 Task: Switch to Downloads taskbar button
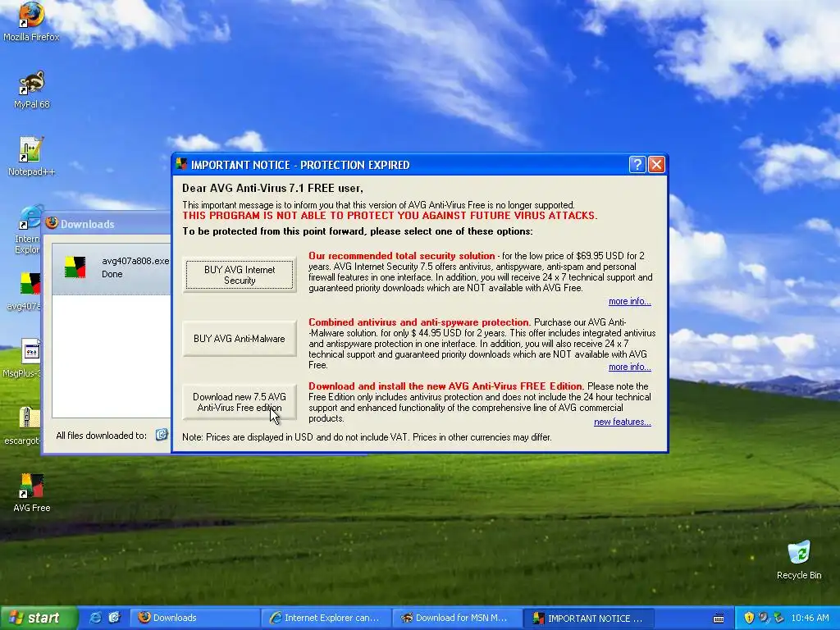[195, 618]
